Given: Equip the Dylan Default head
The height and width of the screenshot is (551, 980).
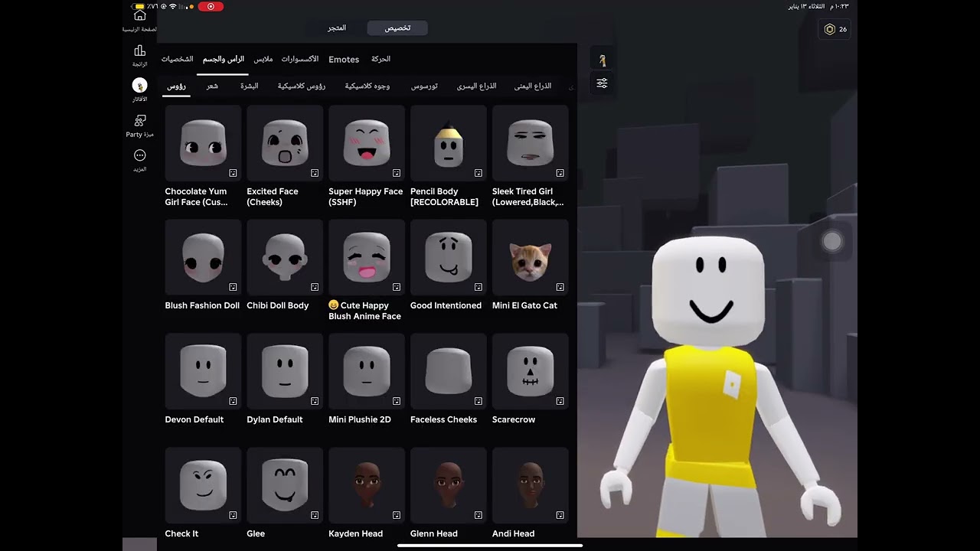Looking at the screenshot, I should pyautogui.click(x=285, y=371).
